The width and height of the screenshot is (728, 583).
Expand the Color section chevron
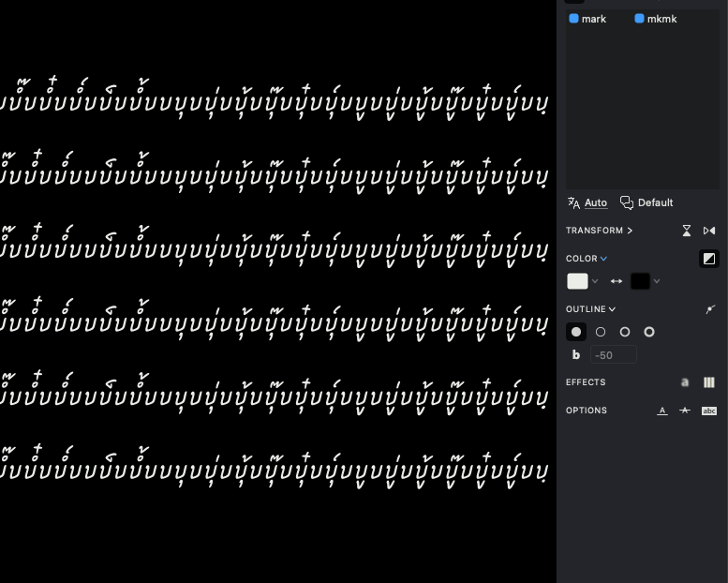pos(604,259)
